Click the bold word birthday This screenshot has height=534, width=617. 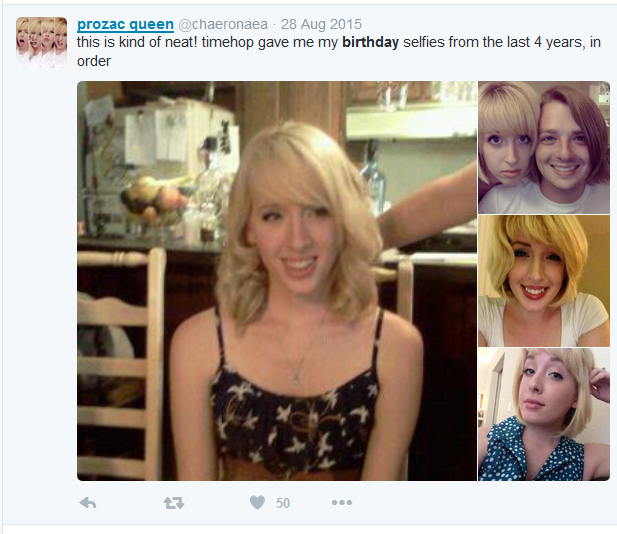(370, 42)
